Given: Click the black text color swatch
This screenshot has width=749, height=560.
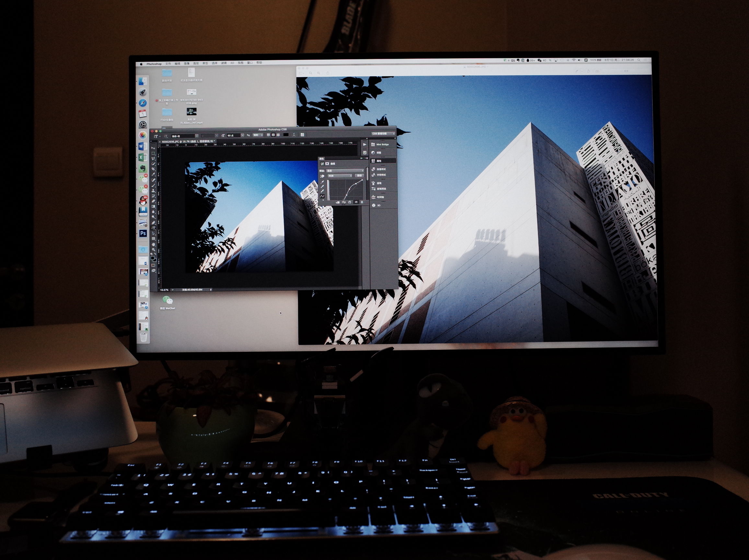Looking at the screenshot, I should pos(286,135).
